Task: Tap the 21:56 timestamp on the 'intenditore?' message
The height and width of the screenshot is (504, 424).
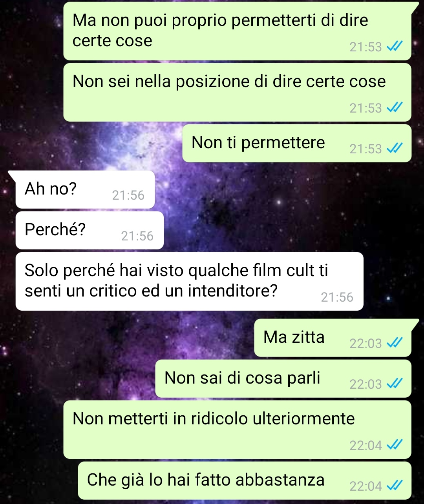Action: (x=337, y=297)
